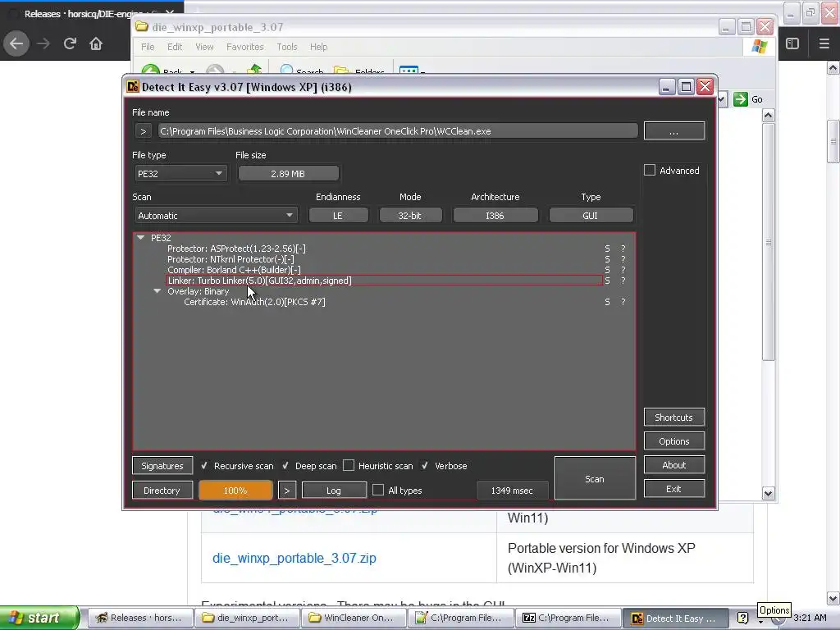Click S for Turbo Linker row
This screenshot has height=630, width=840.
pos(607,281)
